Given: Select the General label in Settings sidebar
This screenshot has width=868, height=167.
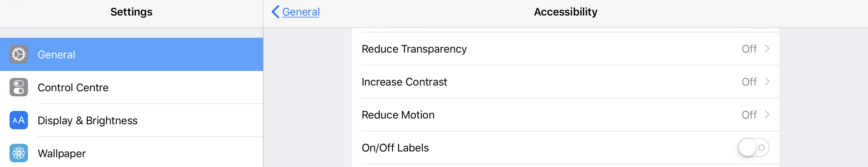Looking at the screenshot, I should point(56,55).
